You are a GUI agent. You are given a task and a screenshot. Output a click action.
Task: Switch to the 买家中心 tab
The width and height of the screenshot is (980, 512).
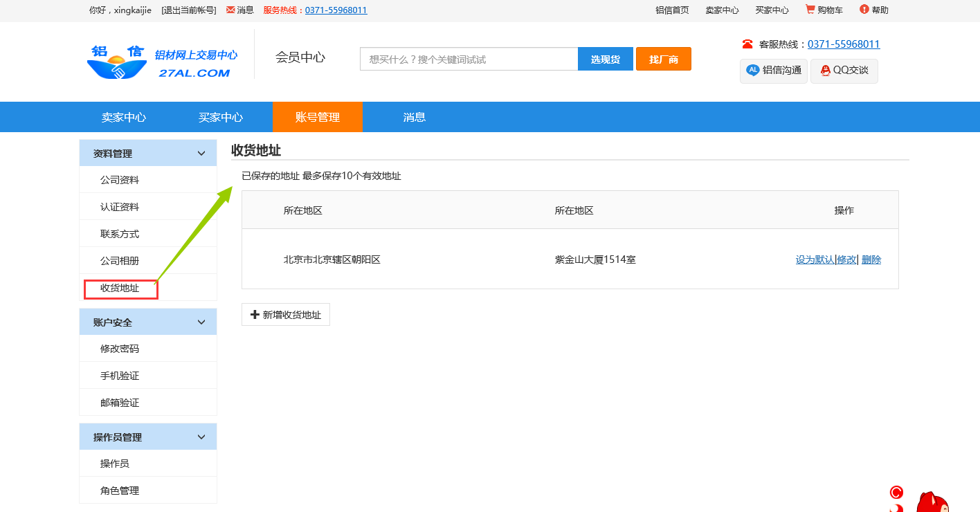[221, 117]
